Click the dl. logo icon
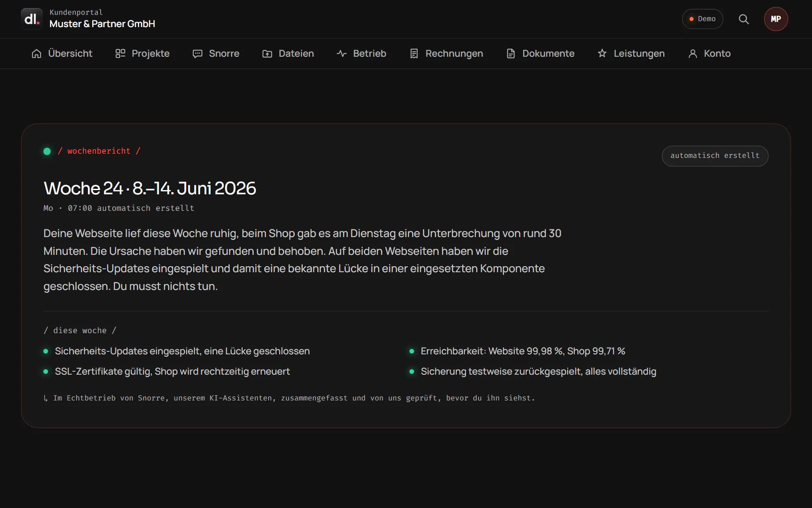Image resolution: width=812 pixels, height=508 pixels. [32, 19]
